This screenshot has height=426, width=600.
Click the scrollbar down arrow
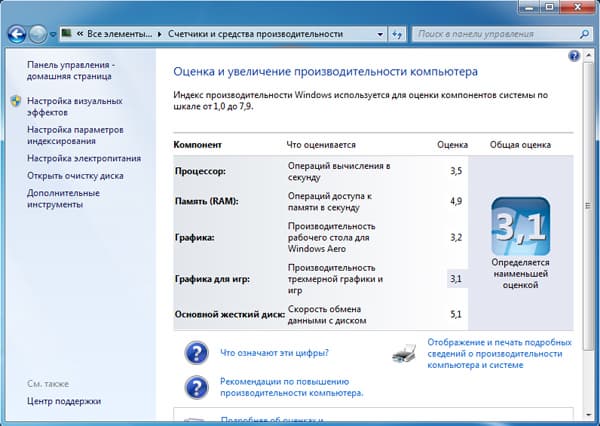point(589,415)
